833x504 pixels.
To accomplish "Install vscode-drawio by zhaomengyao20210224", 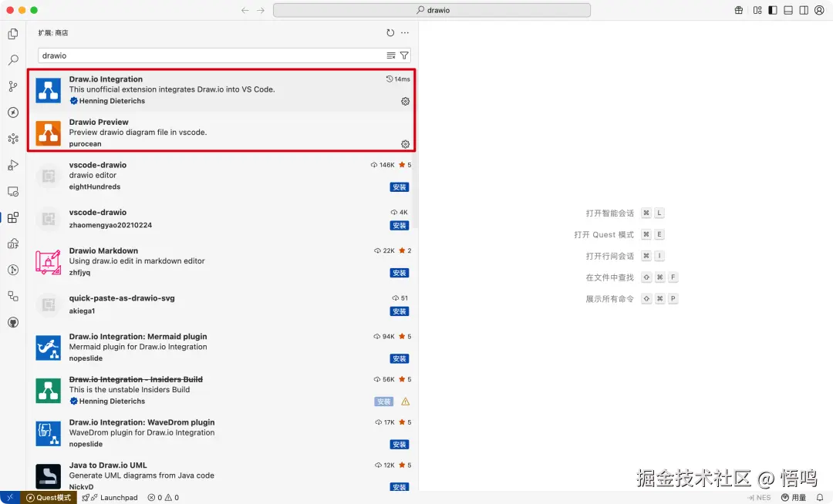I will click(400, 226).
